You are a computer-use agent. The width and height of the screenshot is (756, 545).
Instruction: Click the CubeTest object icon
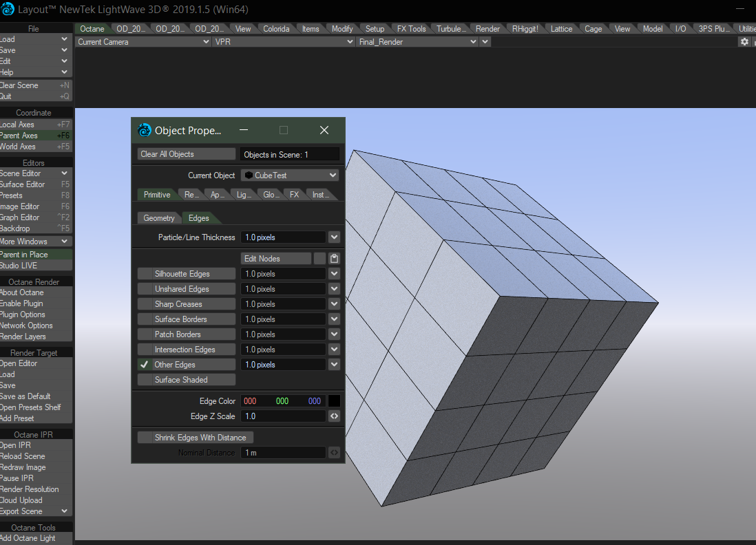click(249, 175)
